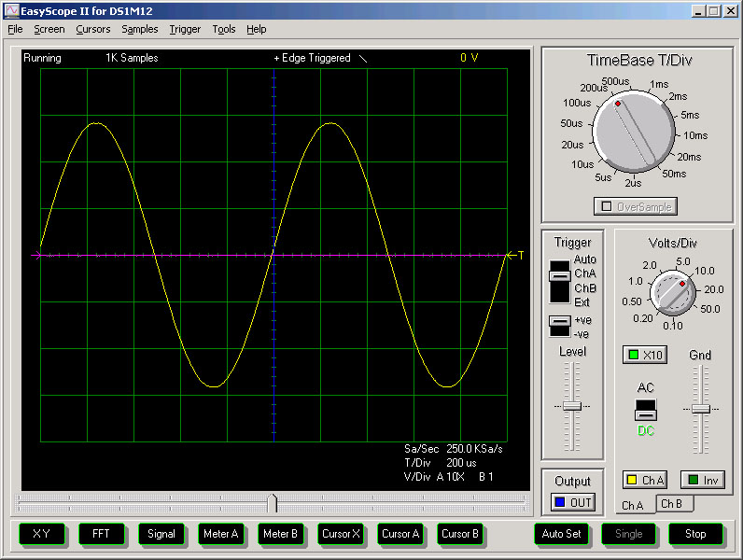Open the Tools menu

pyautogui.click(x=224, y=29)
